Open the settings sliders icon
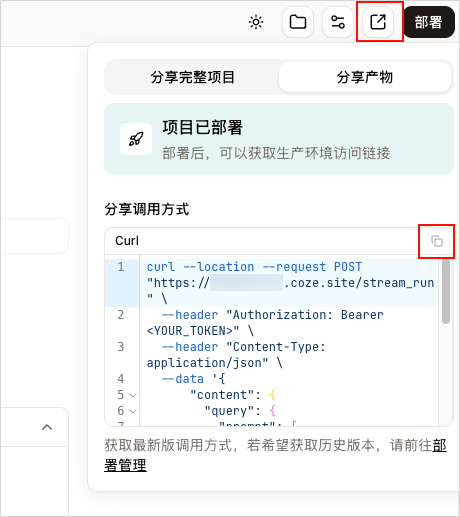 pyautogui.click(x=338, y=22)
